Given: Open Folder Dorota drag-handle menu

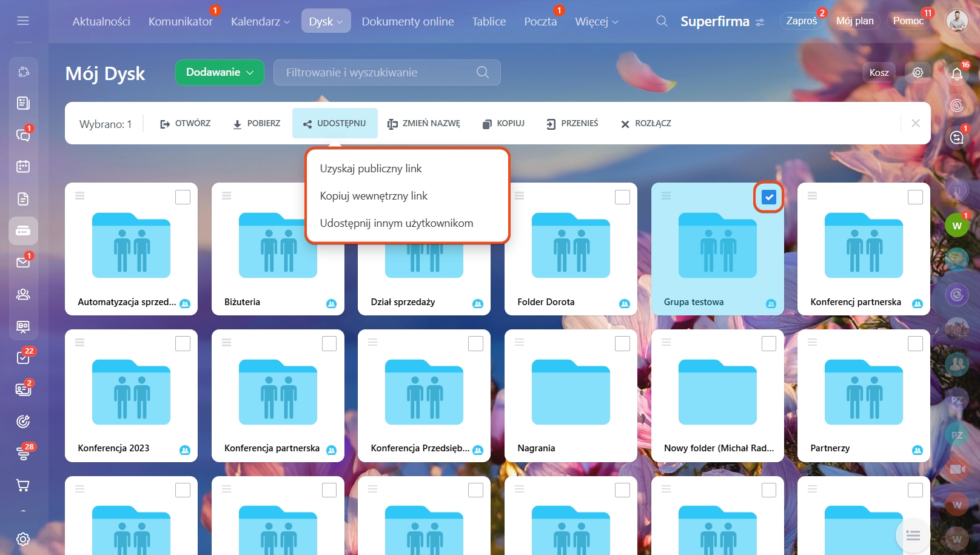Looking at the screenshot, I should coord(520,196).
